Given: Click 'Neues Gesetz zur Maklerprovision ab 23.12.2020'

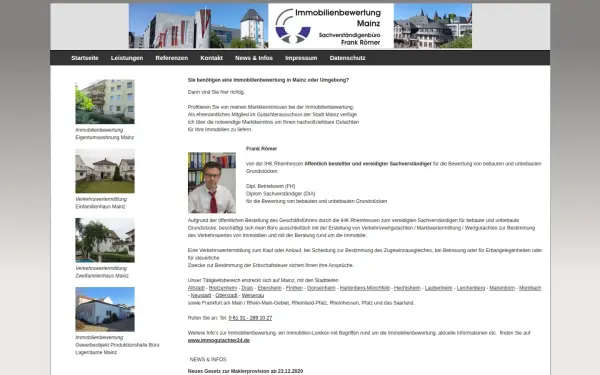Looking at the screenshot, I should point(245,371).
